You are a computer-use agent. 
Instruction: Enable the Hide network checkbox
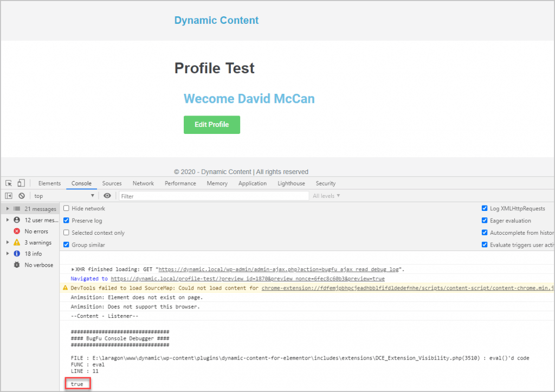pyautogui.click(x=66, y=208)
